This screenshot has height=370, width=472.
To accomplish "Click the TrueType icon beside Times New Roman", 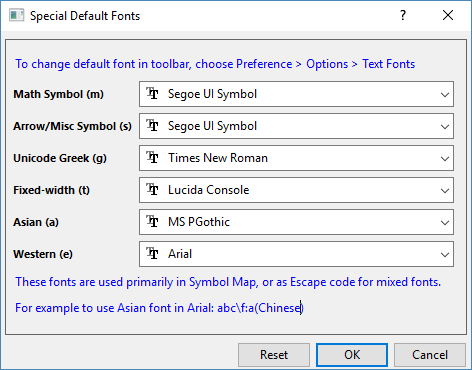I will pos(152,157).
